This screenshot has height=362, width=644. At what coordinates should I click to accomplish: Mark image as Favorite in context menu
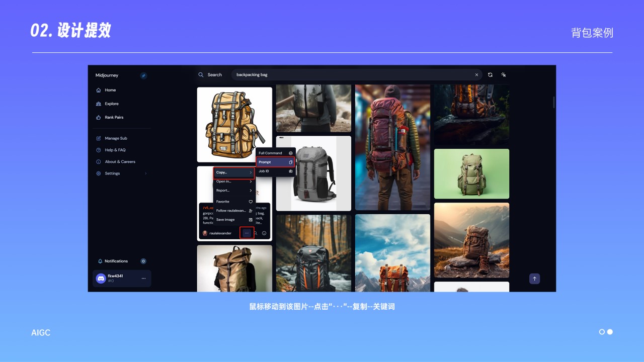coord(234,202)
